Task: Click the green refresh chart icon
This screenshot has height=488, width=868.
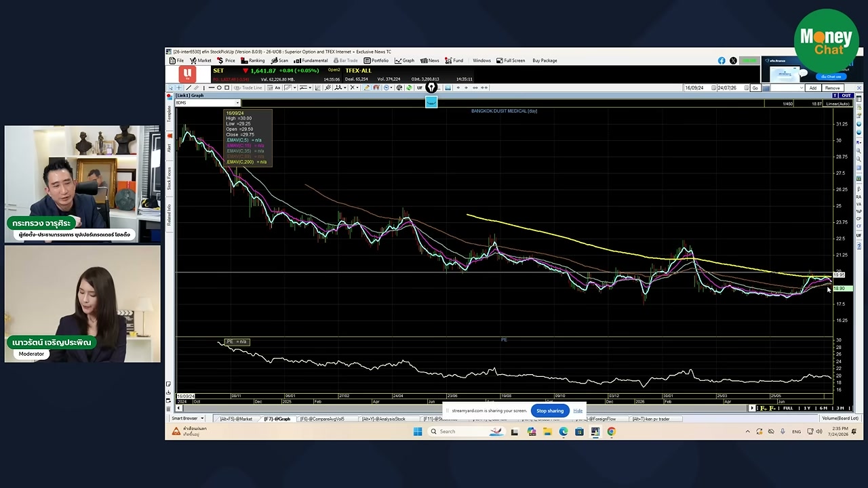Action: (409, 87)
